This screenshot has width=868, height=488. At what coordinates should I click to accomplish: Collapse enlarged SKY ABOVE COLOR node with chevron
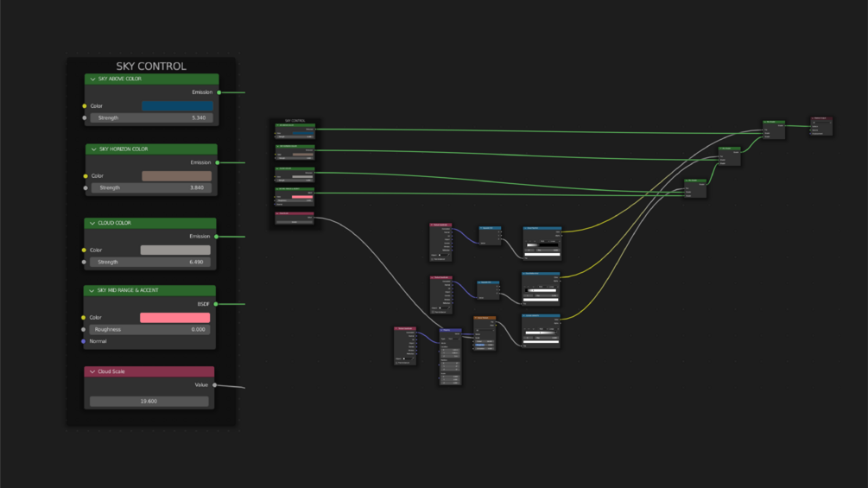93,79
